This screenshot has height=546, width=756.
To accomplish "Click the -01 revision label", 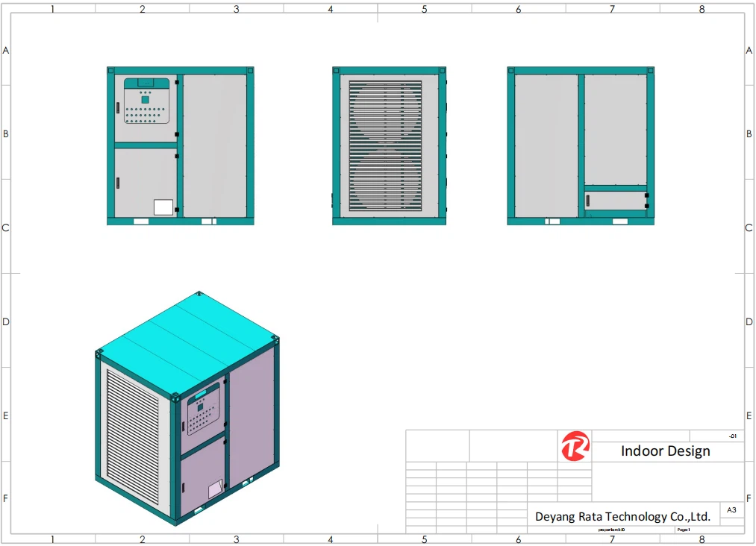I will pyautogui.click(x=733, y=436).
